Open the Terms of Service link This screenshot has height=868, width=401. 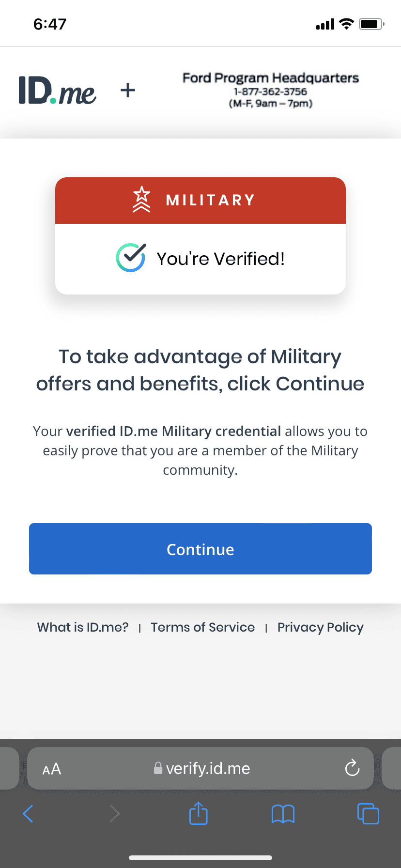pyautogui.click(x=203, y=627)
